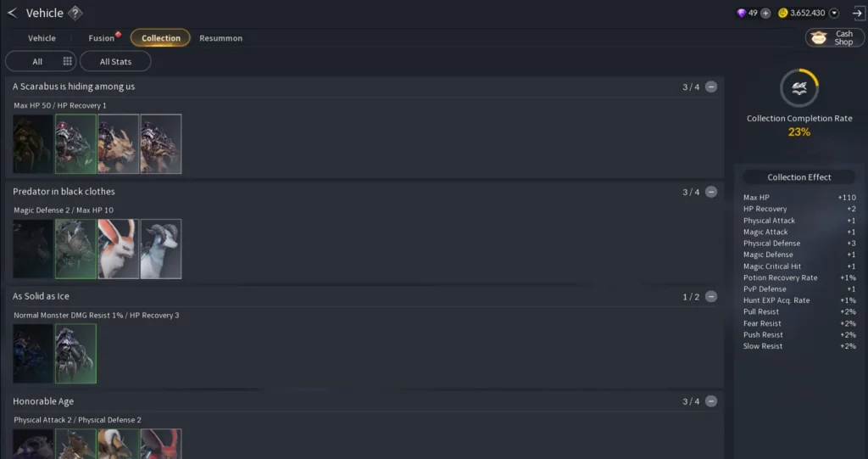868x459 pixels.
Task: Collapse the 'Honorable Age' collection
Action: click(711, 400)
